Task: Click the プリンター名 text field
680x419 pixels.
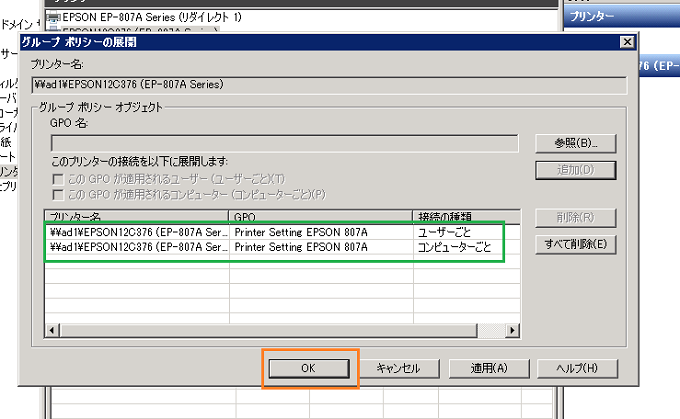Action: [329, 85]
